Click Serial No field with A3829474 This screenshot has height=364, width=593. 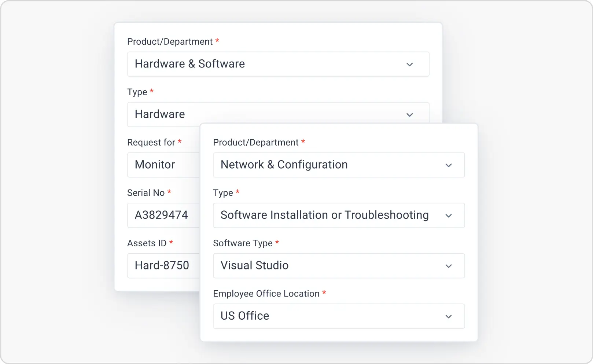163,215
